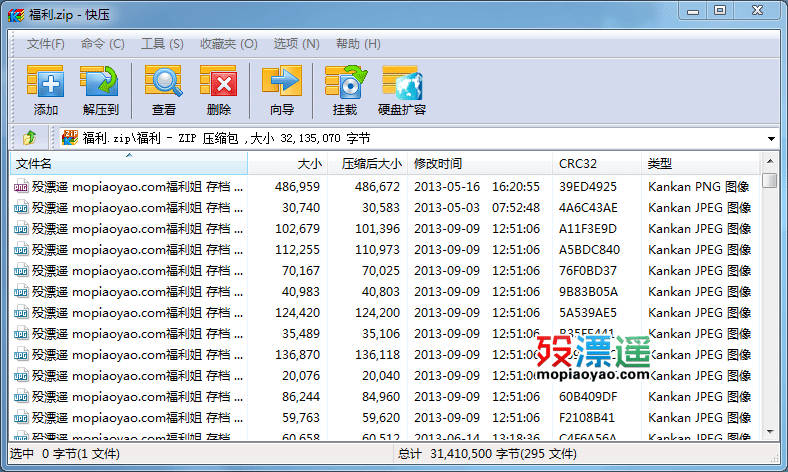The height and width of the screenshot is (472, 788).
Task: Click compressed size 124,200
Action: (x=377, y=313)
